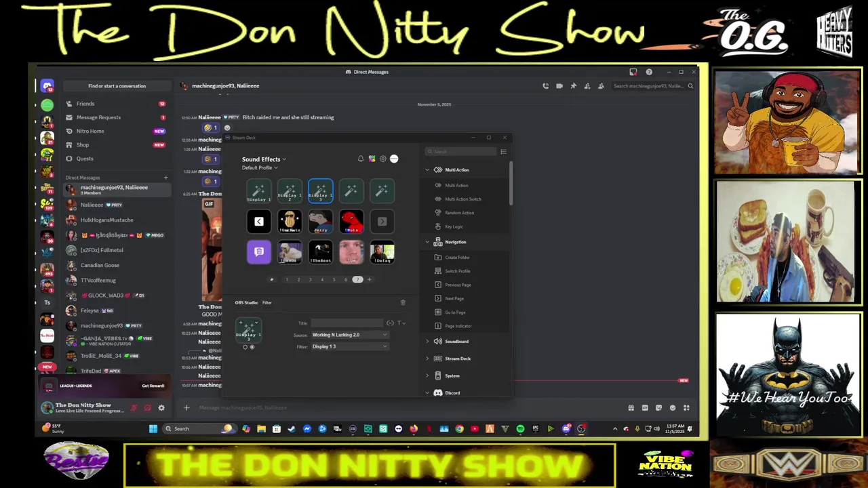This screenshot has width=868, height=488.
Task: Select the 'Switch Profile' action
Action: (458, 271)
